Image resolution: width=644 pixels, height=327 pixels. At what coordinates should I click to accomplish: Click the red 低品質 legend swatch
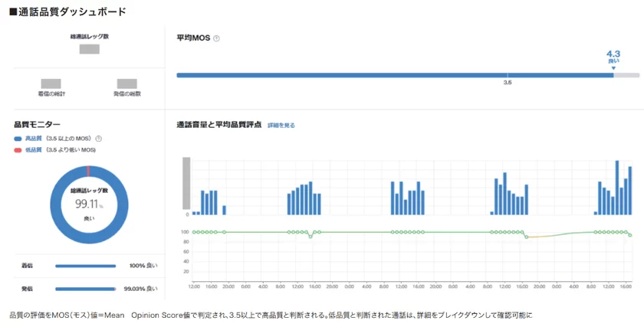coord(18,150)
